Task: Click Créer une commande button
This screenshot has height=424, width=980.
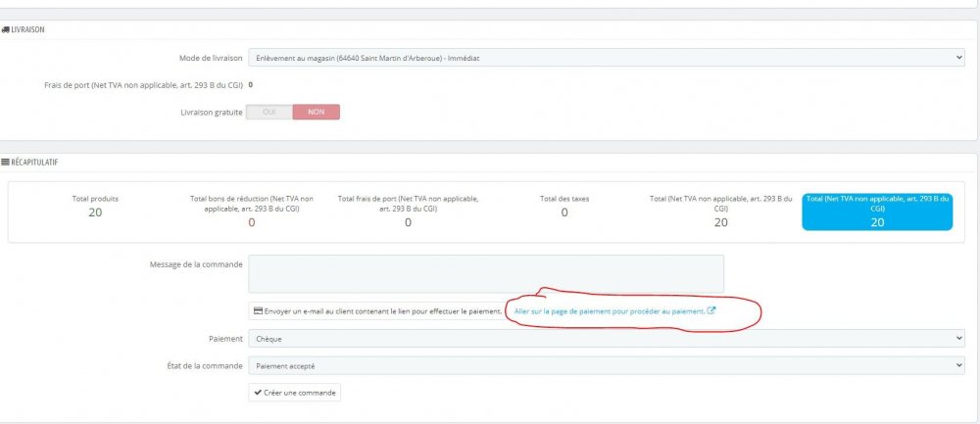Action: pyautogui.click(x=294, y=392)
